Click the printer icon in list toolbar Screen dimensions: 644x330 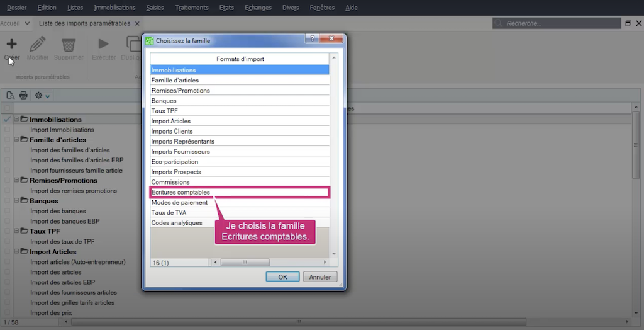click(23, 96)
